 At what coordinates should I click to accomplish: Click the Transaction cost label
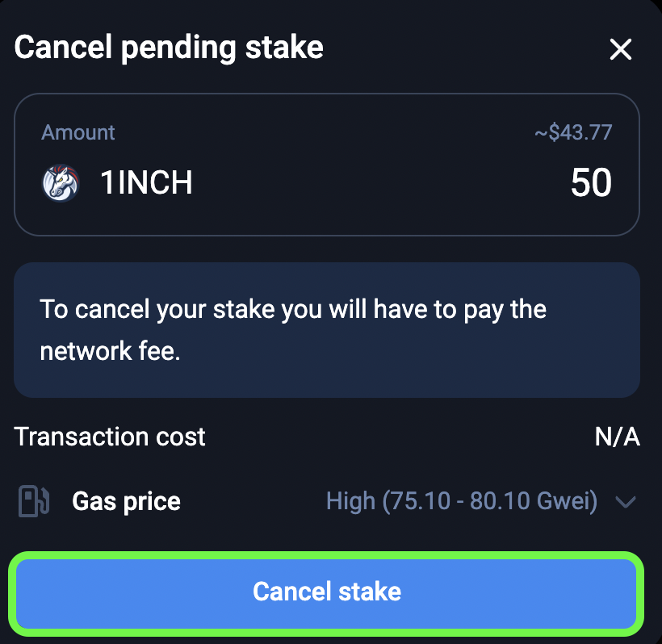(110, 437)
